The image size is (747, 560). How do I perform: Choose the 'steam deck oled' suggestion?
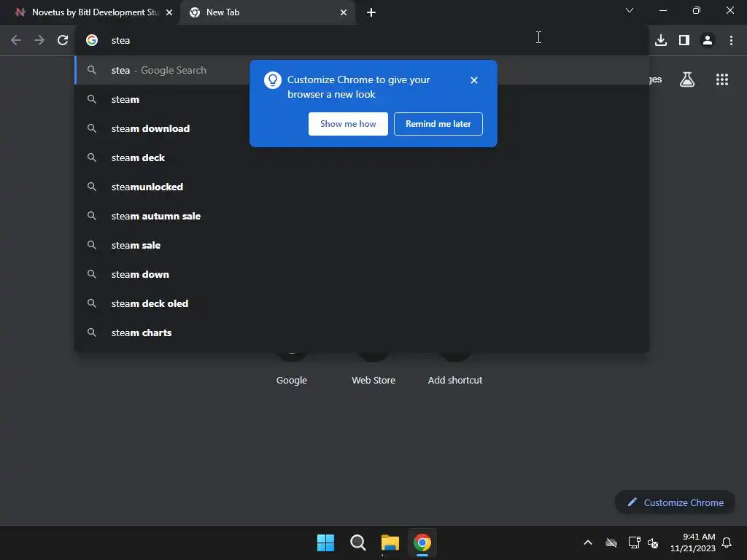pos(362,303)
